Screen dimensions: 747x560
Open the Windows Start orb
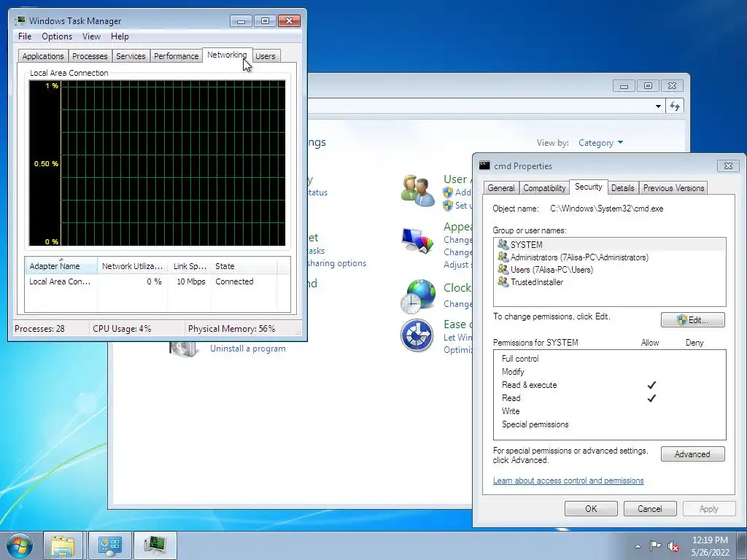20,545
